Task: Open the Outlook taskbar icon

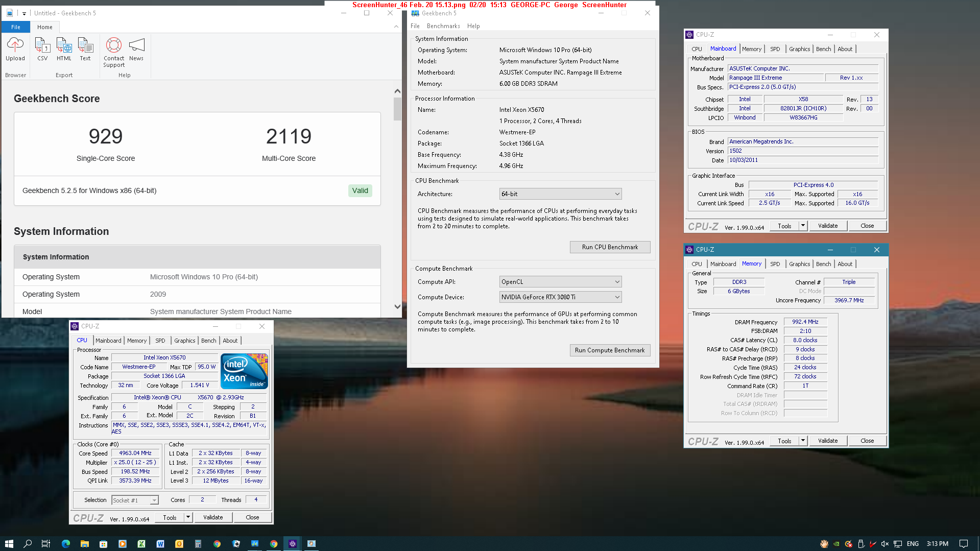Action: (179, 544)
